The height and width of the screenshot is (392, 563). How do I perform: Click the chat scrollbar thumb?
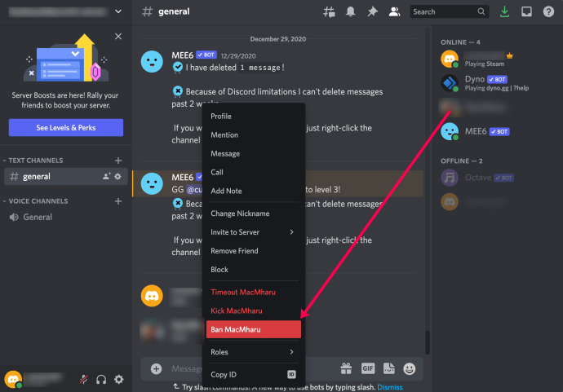coord(428,341)
